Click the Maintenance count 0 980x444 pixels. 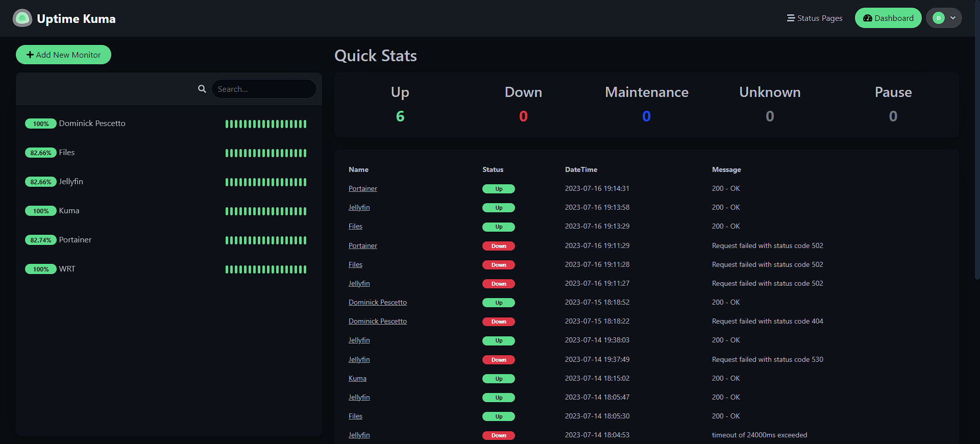[647, 116]
